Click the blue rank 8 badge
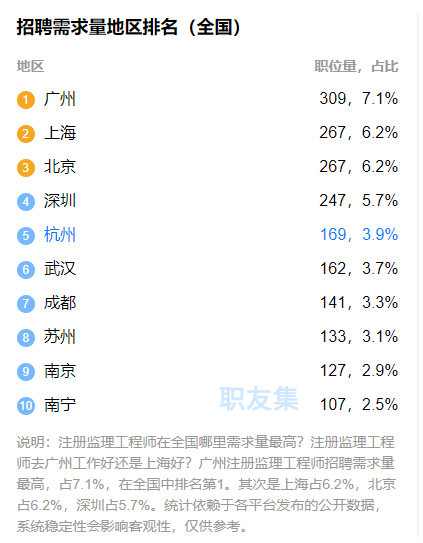Viewport: 423px width, 543px height. coord(26,337)
